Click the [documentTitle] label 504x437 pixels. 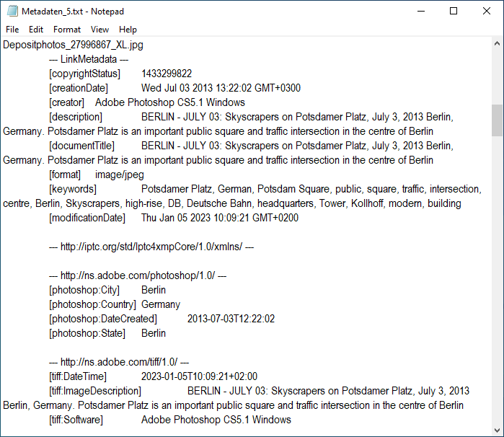81,146
